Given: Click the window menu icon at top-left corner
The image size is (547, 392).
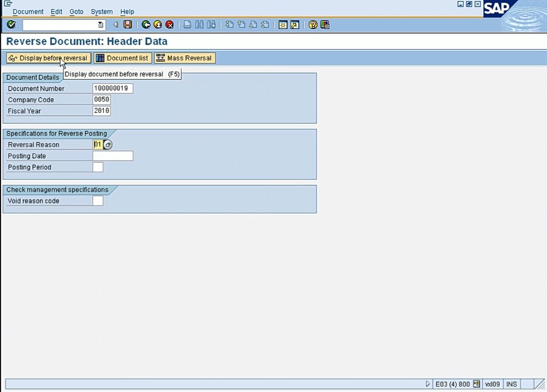Looking at the screenshot, I should pyautogui.click(x=8, y=3).
